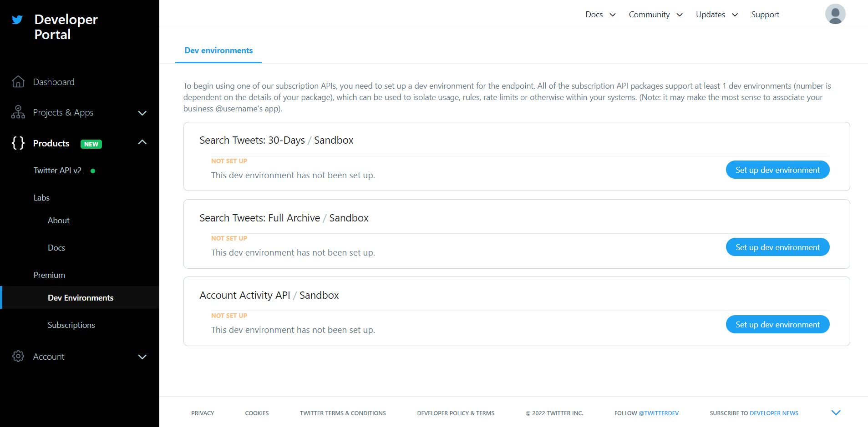Image resolution: width=868 pixels, height=427 pixels.
Task: Click Products label in the sidebar
Action: [51, 143]
